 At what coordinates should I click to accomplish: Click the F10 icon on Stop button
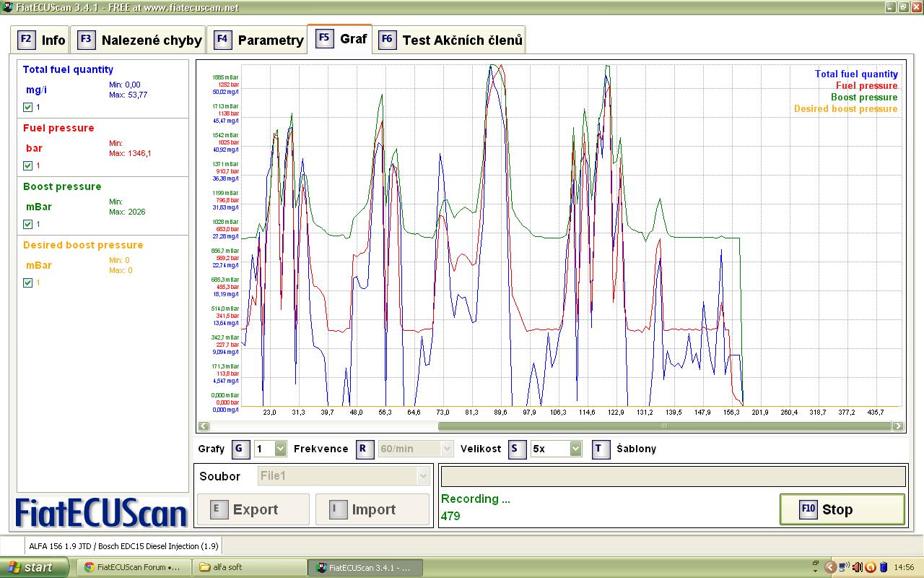[x=808, y=509]
